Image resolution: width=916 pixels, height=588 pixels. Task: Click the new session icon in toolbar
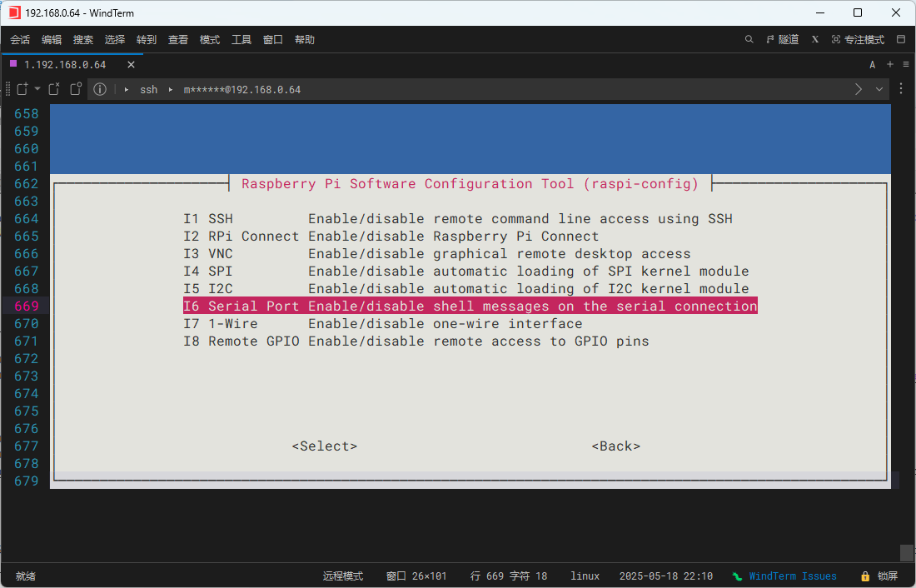click(x=22, y=89)
